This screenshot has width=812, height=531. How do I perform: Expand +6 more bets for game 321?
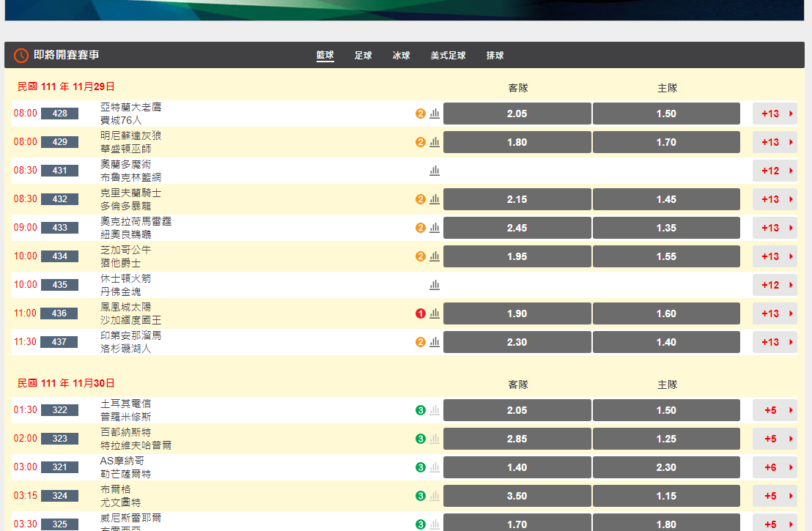tap(775, 467)
